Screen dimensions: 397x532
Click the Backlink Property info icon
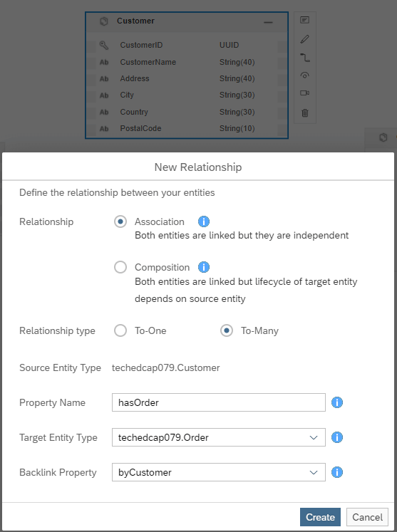(x=337, y=472)
